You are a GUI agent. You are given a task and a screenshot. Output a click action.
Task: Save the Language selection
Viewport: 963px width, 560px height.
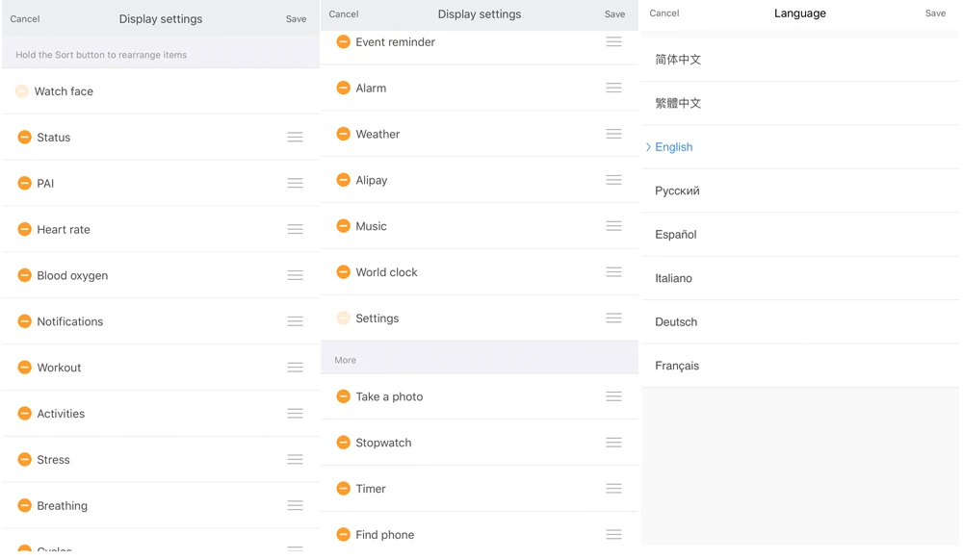935,13
